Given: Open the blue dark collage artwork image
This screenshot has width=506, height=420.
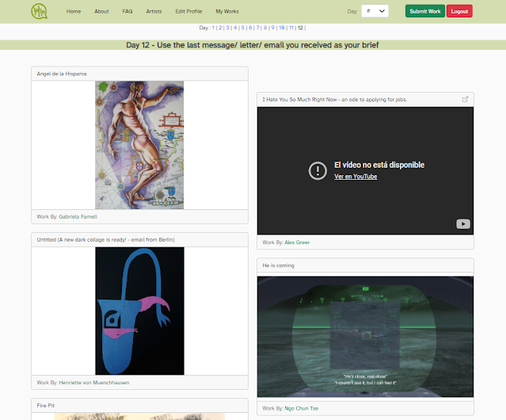Looking at the screenshot, I should click(139, 311).
